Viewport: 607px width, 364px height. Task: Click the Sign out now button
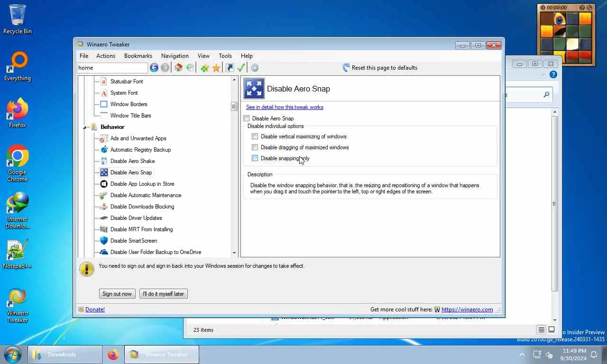(x=117, y=294)
